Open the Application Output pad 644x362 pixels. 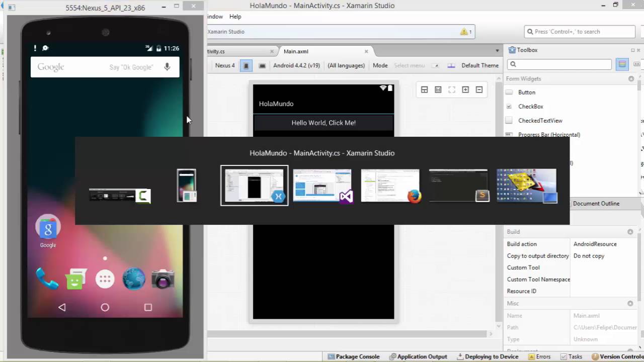click(418, 356)
